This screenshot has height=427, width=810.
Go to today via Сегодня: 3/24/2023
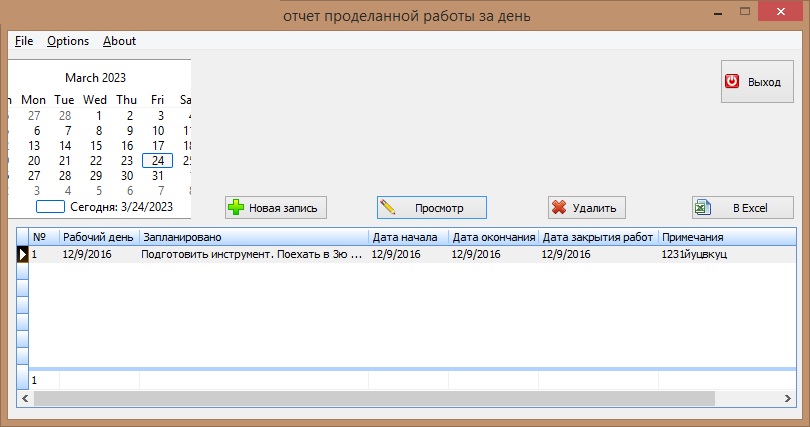(x=121, y=207)
